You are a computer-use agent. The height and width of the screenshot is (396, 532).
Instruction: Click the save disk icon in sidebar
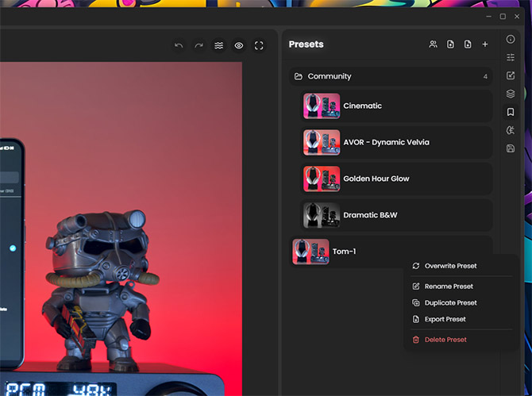pos(511,148)
